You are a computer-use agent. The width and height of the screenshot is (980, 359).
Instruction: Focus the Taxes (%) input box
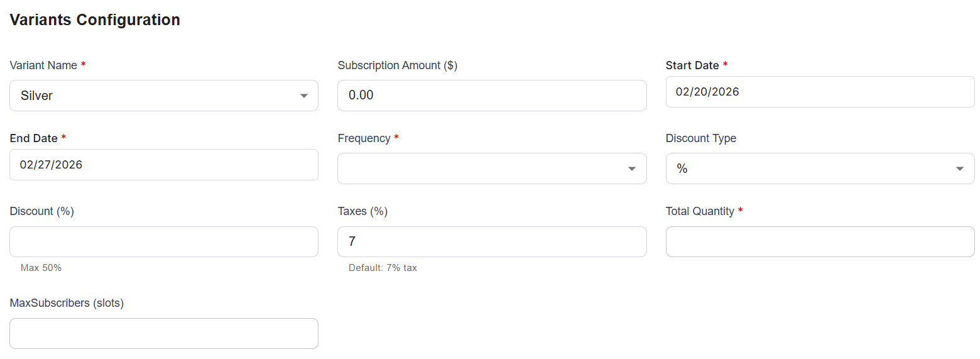tap(492, 242)
